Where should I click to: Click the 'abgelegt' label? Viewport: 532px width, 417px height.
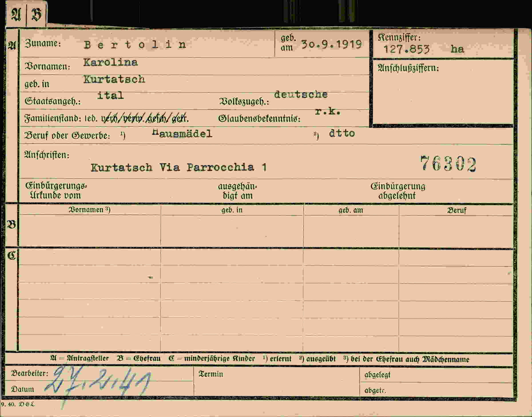[x=377, y=375]
